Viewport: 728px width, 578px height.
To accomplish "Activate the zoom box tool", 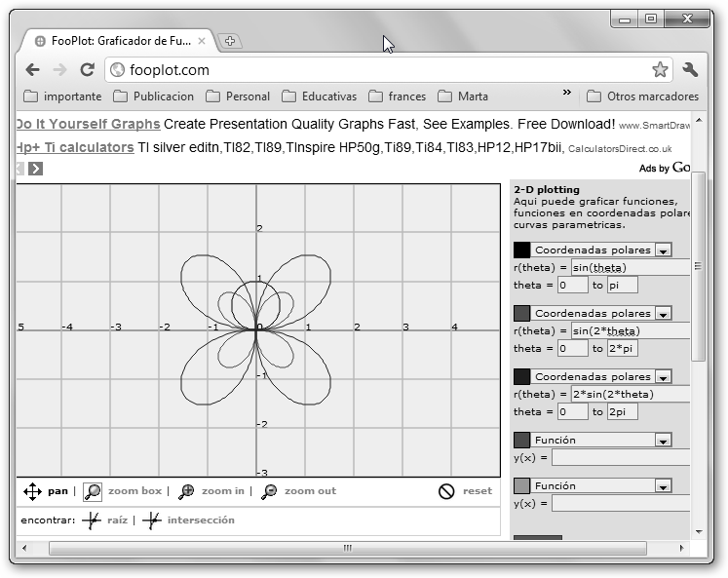I will pyautogui.click(x=93, y=491).
